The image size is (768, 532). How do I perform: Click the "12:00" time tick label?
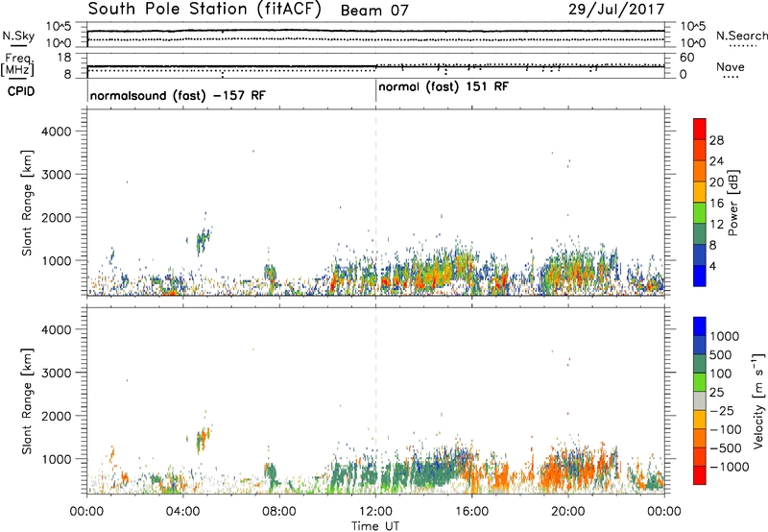375,512
